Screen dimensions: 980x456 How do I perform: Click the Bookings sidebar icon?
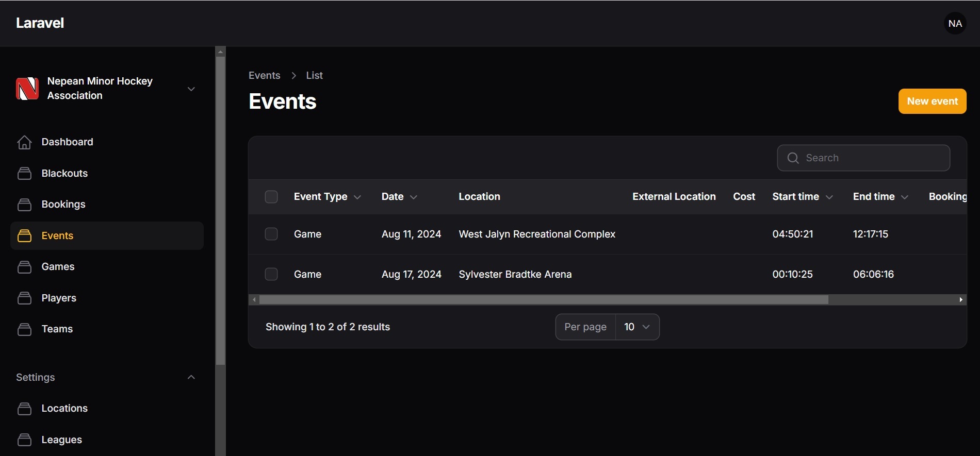pos(24,205)
